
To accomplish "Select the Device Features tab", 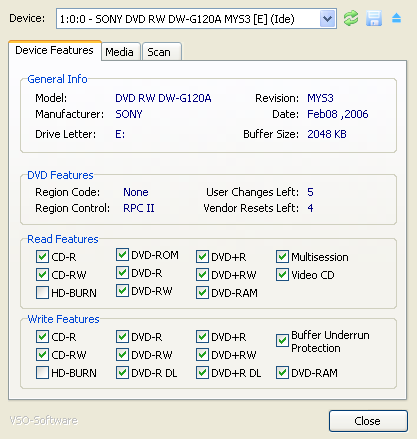I will tap(54, 50).
